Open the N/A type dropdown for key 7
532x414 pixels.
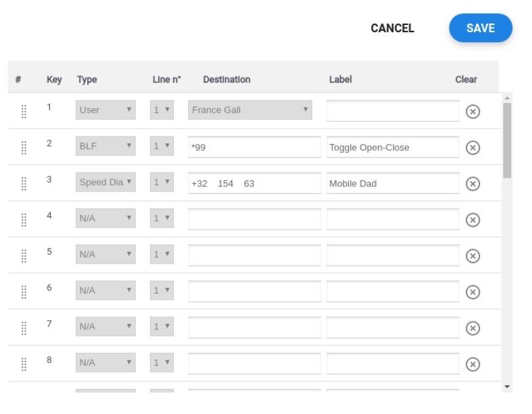(x=106, y=326)
